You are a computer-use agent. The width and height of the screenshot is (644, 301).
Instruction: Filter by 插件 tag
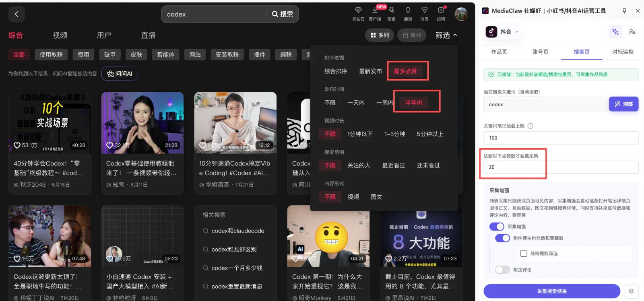[x=259, y=54]
